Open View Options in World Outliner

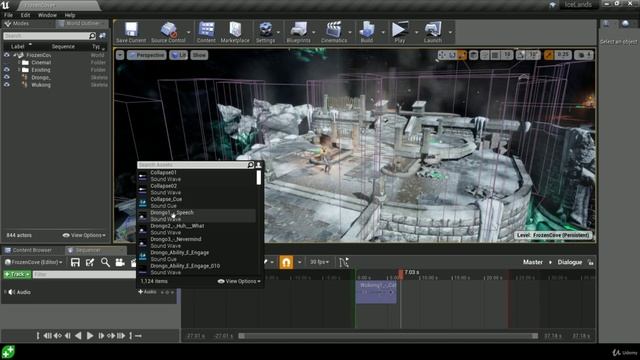point(84,236)
